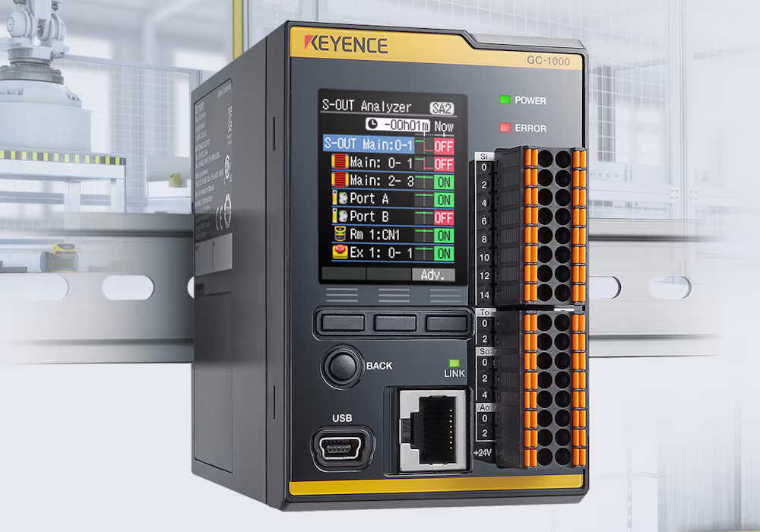Click terminal number 6 on the Si block
The image size is (760, 532).
click(484, 221)
